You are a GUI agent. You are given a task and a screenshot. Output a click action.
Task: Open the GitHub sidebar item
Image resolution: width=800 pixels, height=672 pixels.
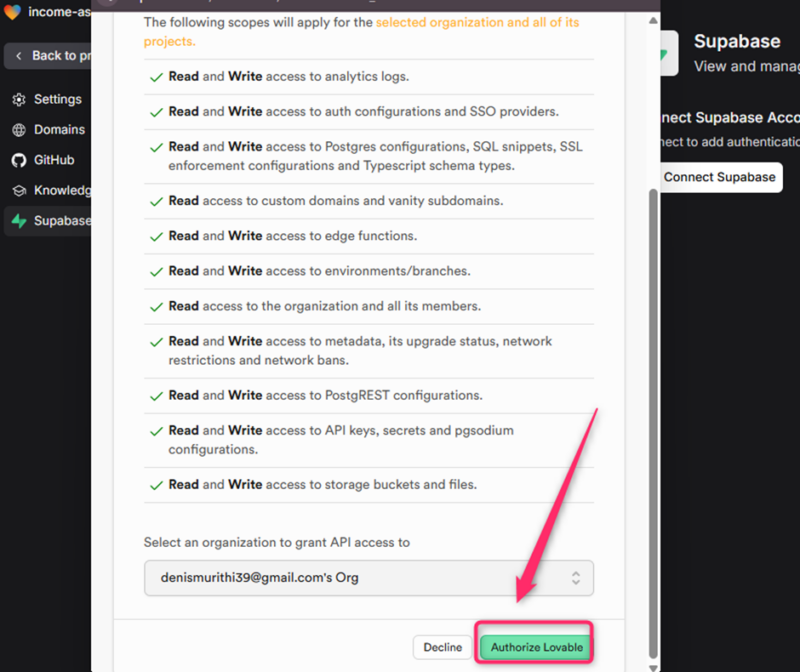(x=54, y=160)
